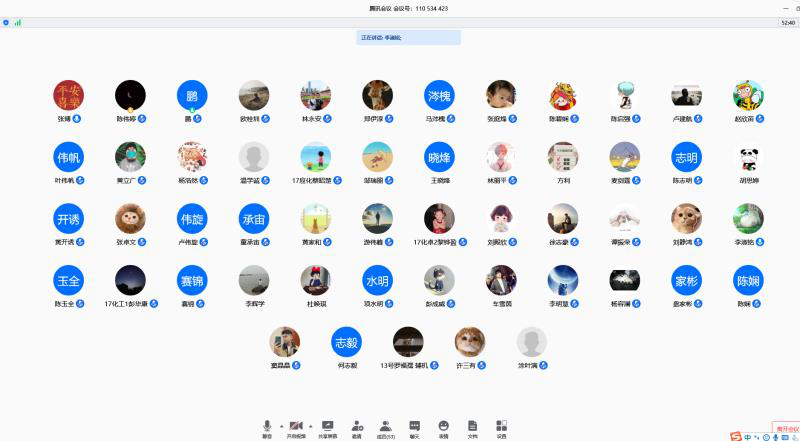Viewport: 800px width, 441px height.
Task: Click the red Leave Meeting button
Action: (x=787, y=428)
